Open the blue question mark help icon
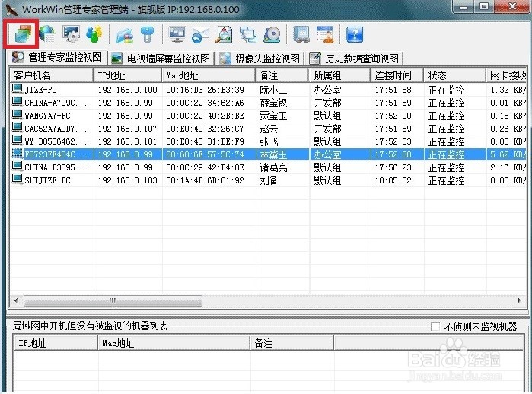532x394 pixels. click(355, 34)
